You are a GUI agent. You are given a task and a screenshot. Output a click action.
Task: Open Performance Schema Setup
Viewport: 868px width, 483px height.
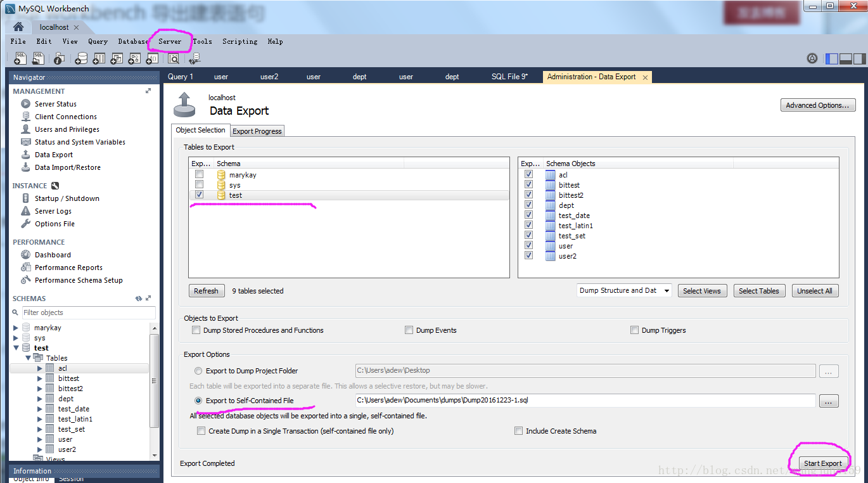click(x=79, y=280)
